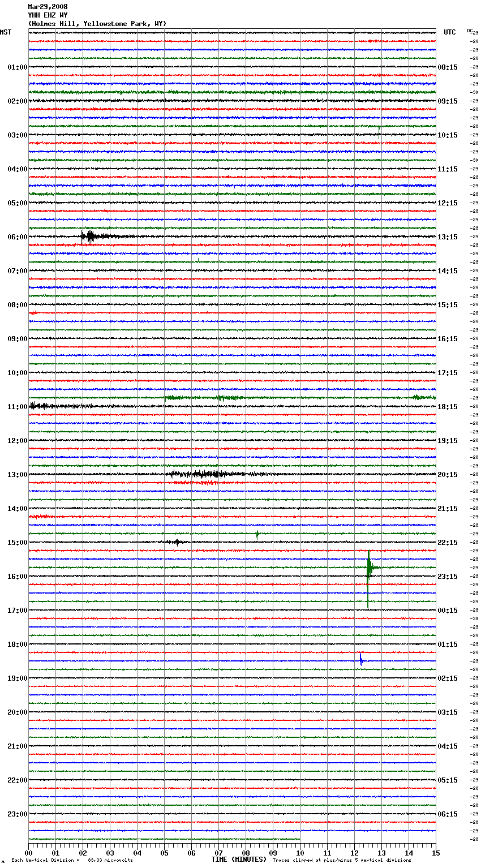Click the 18:15 UTC row label

tap(448, 407)
